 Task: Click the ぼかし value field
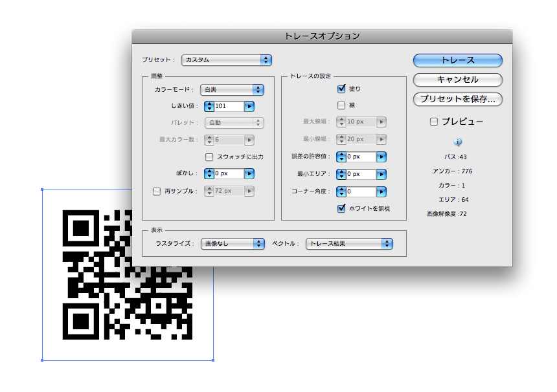click(x=229, y=173)
